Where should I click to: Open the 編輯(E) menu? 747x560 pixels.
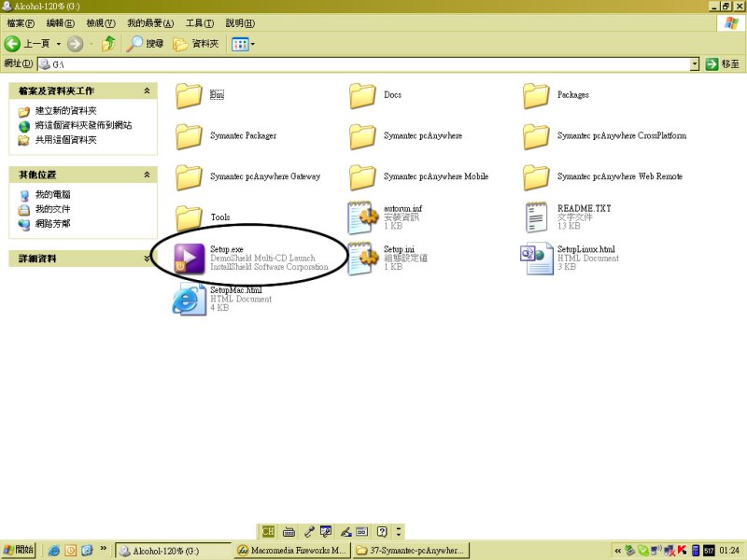pyautogui.click(x=60, y=22)
